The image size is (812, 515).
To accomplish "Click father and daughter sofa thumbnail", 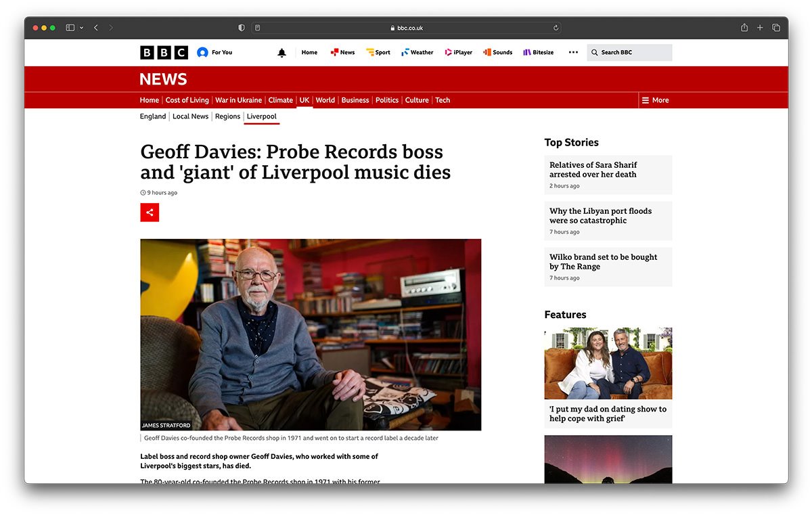I will pos(608,363).
